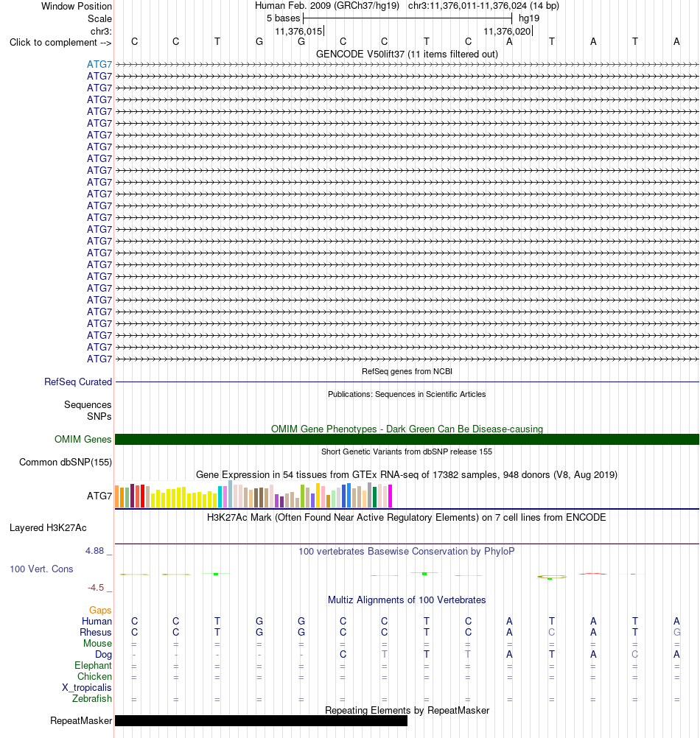Click the 11,376,020 coordinate marker
This screenshot has width=700, height=738.
coord(507,31)
